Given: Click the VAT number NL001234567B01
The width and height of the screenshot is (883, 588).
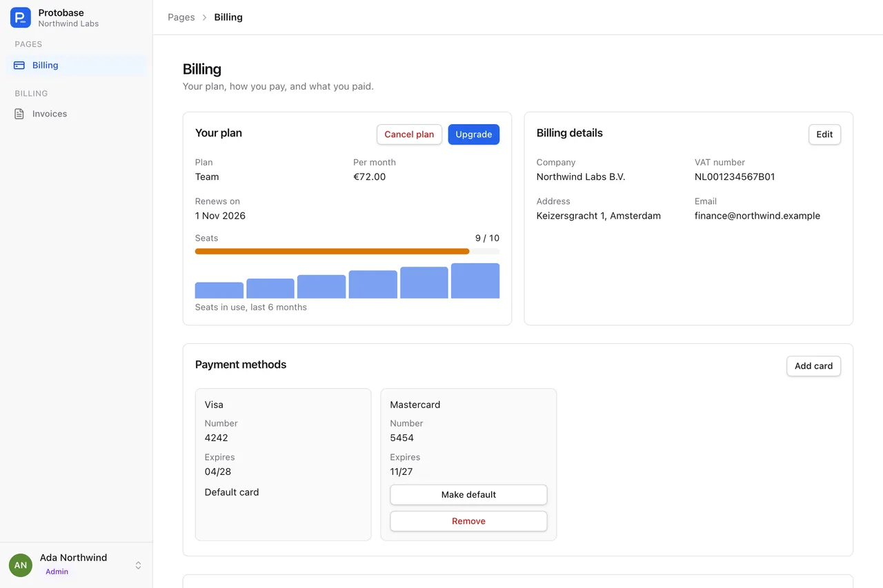Looking at the screenshot, I should [735, 176].
